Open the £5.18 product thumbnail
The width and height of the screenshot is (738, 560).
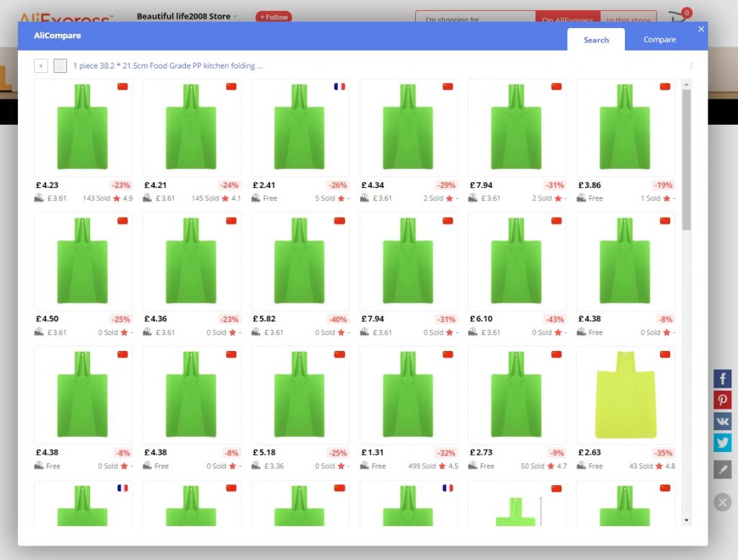click(x=300, y=395)
